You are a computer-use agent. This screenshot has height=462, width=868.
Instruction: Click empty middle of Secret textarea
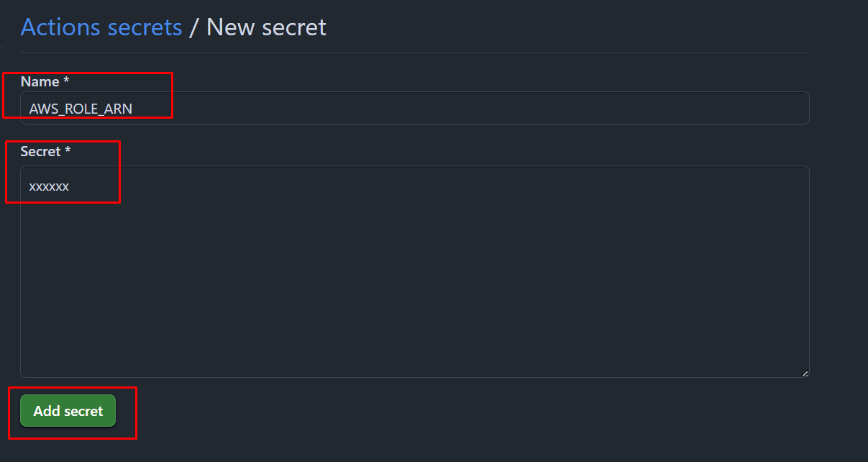coord(414,288)
